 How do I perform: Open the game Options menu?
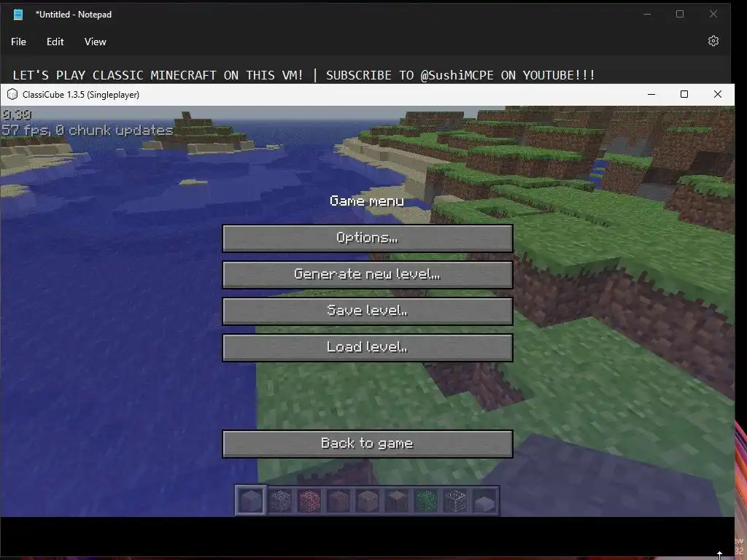coord(368,238)
